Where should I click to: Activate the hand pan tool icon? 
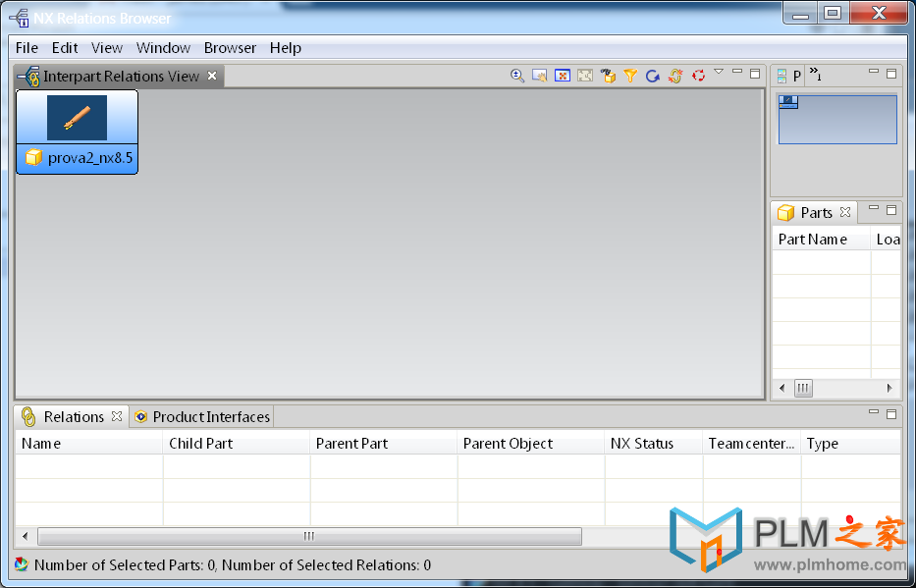point(539,76)
